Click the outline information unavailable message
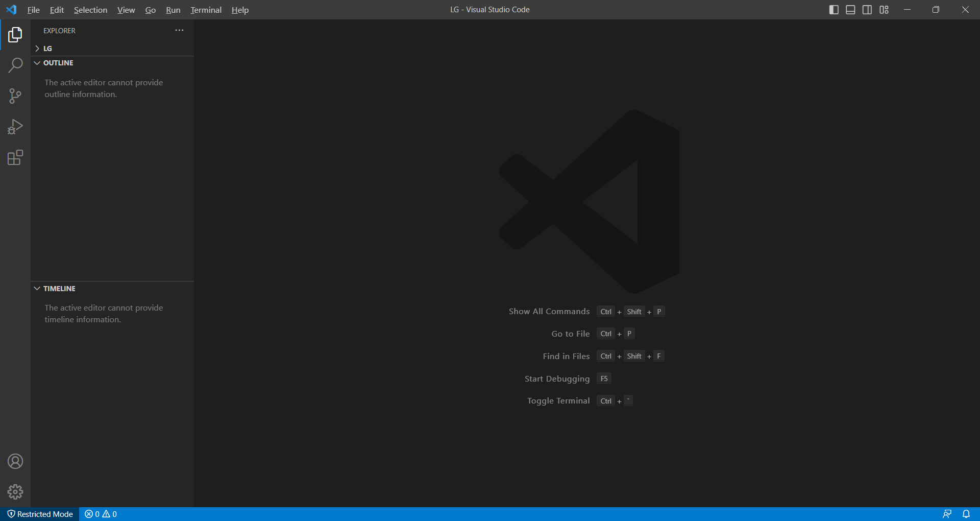The width and height of the screenshot is (980, 521). [104, 88]
